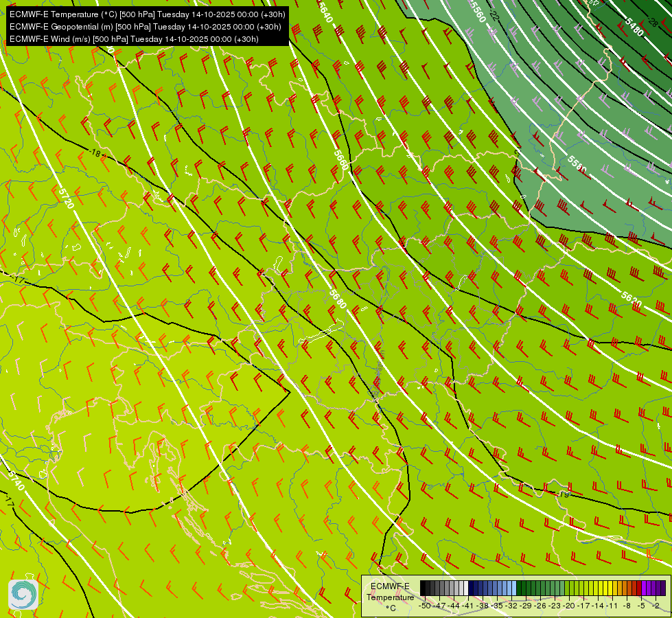Click the ECMWF-E Geopotential (m) title line
Viewport: 672px width, 618px height.
pos(146,27)
